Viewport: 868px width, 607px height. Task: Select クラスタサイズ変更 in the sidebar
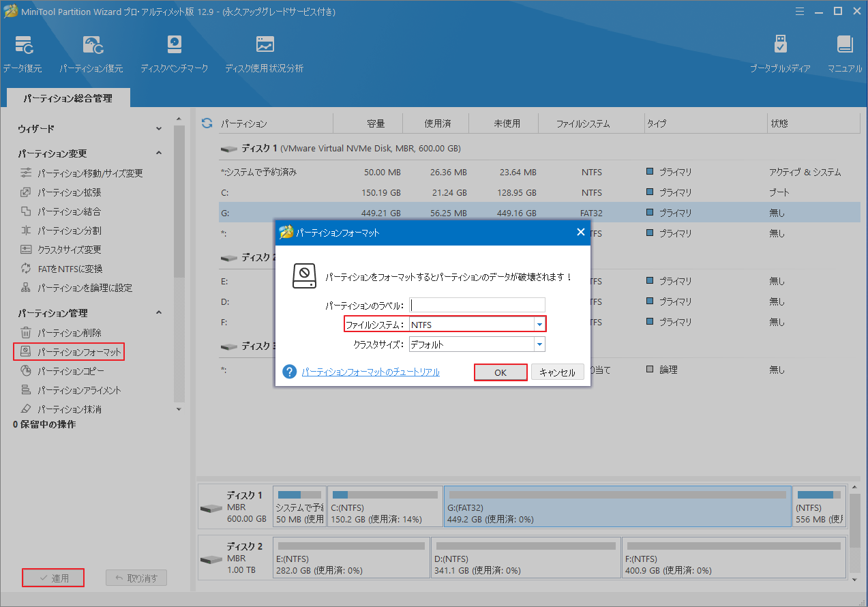tap(61, 250)
